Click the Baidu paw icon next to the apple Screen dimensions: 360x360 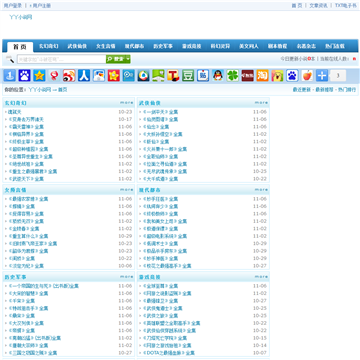[x=292, y=76]
